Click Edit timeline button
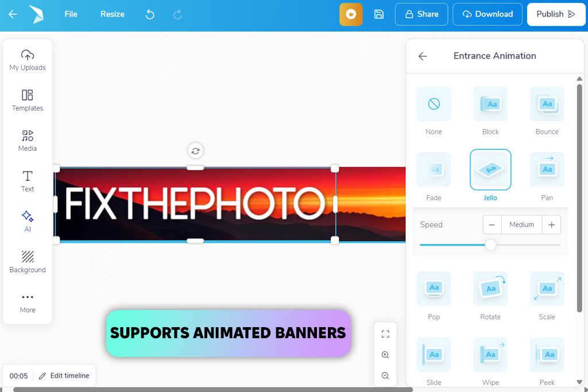 pyautogui.click(x=64, y=375)
